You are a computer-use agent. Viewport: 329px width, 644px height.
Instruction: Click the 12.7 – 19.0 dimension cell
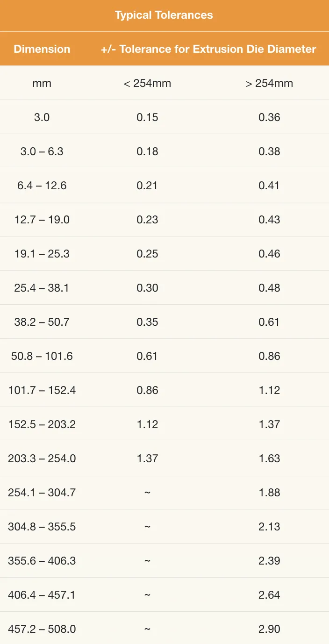pos(42,220)
